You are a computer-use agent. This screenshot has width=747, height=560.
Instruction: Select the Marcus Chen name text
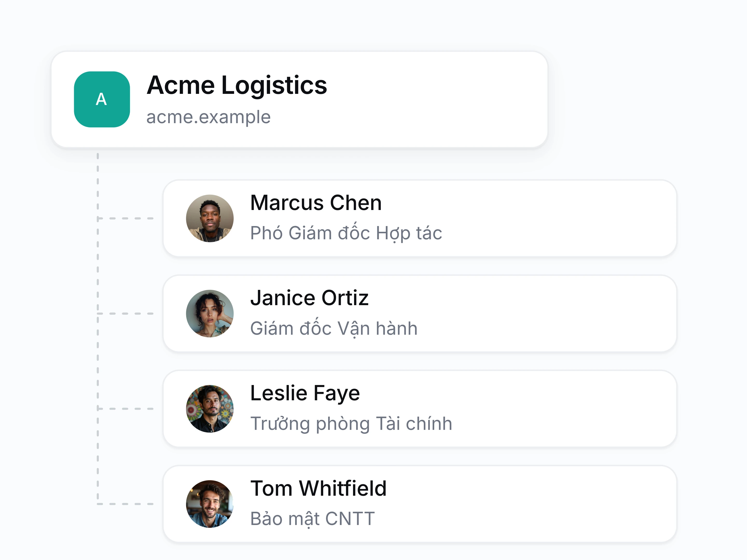[316, 203]
